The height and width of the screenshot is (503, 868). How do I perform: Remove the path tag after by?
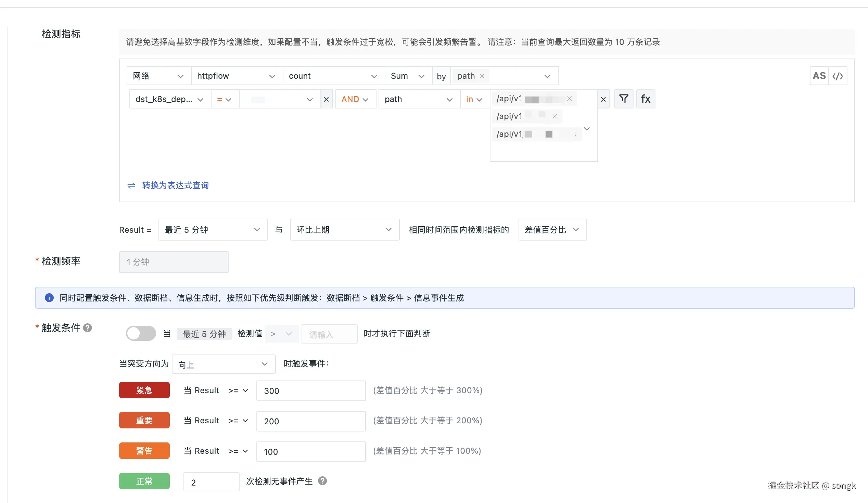tap(482, 76)
